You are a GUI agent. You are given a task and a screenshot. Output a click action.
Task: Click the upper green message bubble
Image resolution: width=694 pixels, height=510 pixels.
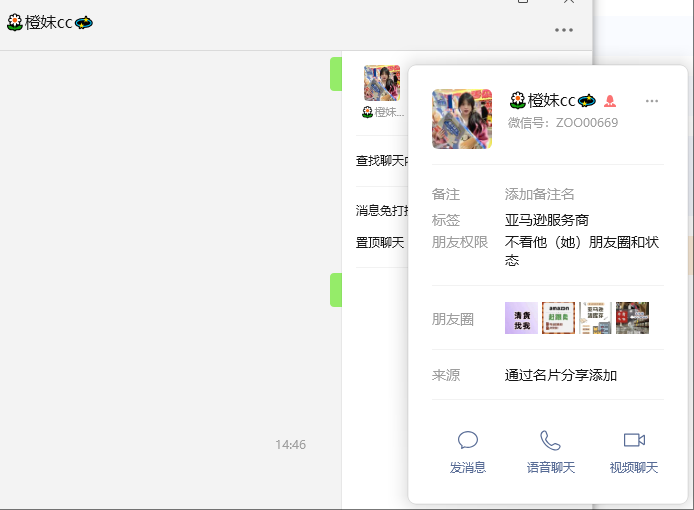click(x=336, y=74)
